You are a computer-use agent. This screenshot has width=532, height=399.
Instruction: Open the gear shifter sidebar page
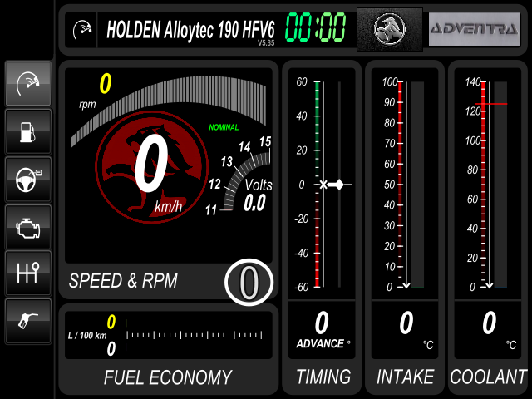tap(28, 273)
